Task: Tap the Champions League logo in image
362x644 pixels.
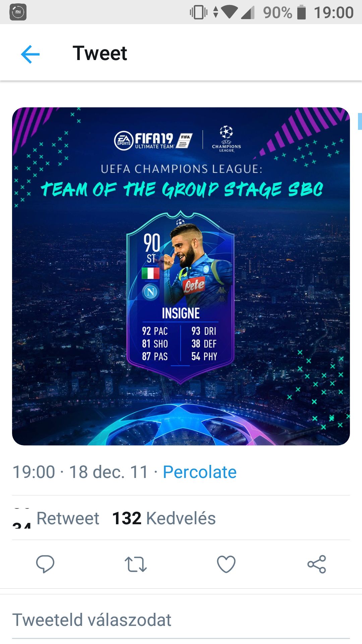Action: point(226,139)
